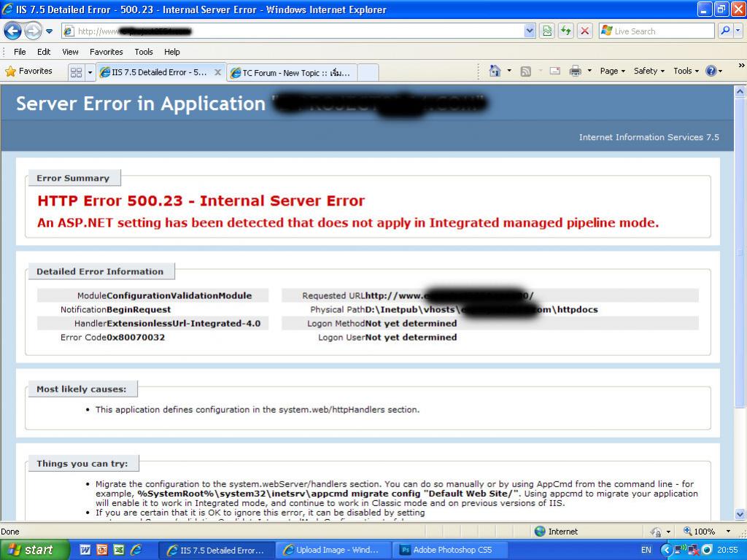Image resolution: width=747 pixels, height=560 pixels.
Task: Stop loading with the red X button
Action: [584, 31]
